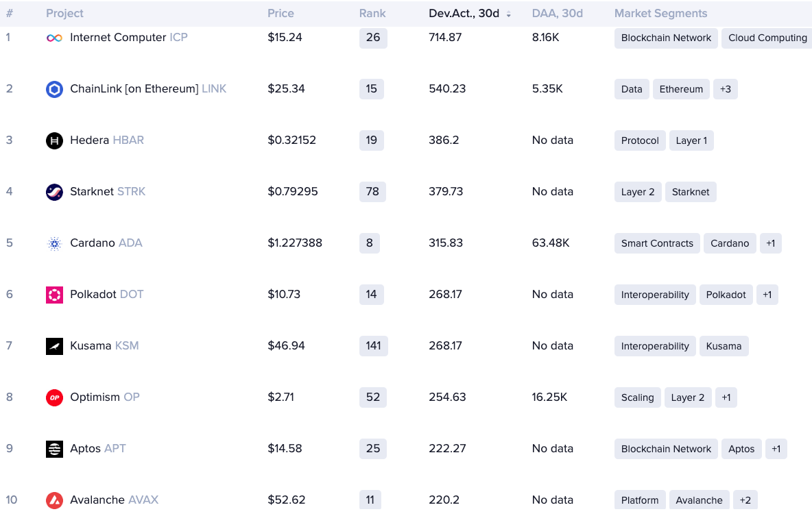
Task: Open Cardano ADA project link
Action: (x=106, y=243)
